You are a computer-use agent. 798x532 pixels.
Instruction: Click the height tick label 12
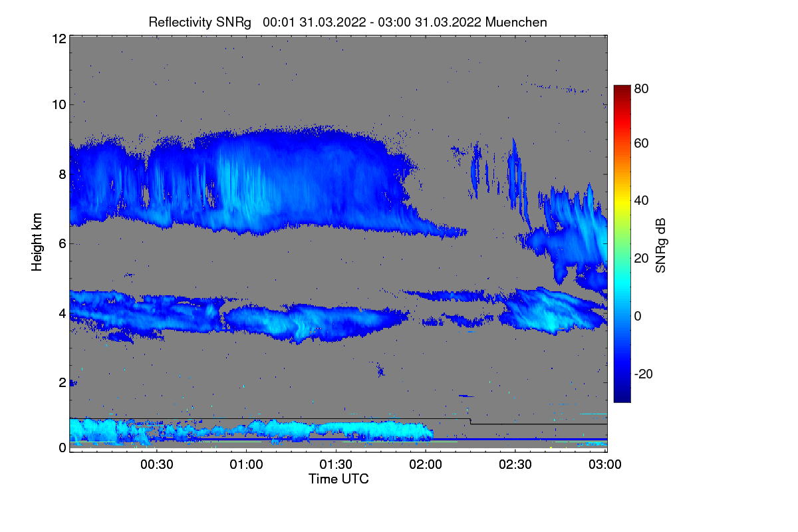point(59,39)
